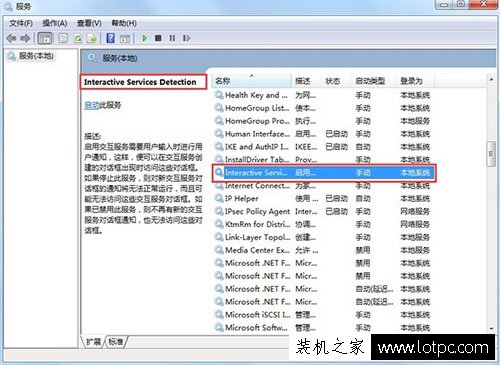The width and height of the screenshot is (500, 365).
Task: Click the Forward arrow toolbar icon
Action: click(x=25, y=38)
